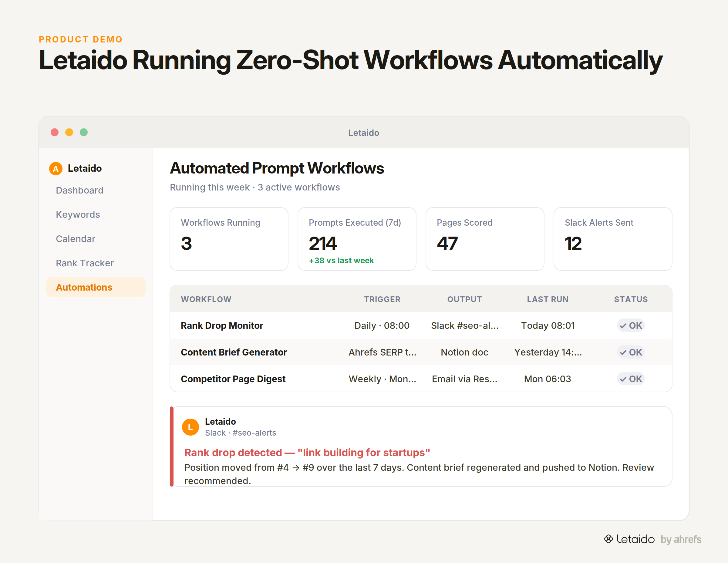Click the TRIGGER column header
Screen dimensions: 728x563
click(x=382, y=299)
